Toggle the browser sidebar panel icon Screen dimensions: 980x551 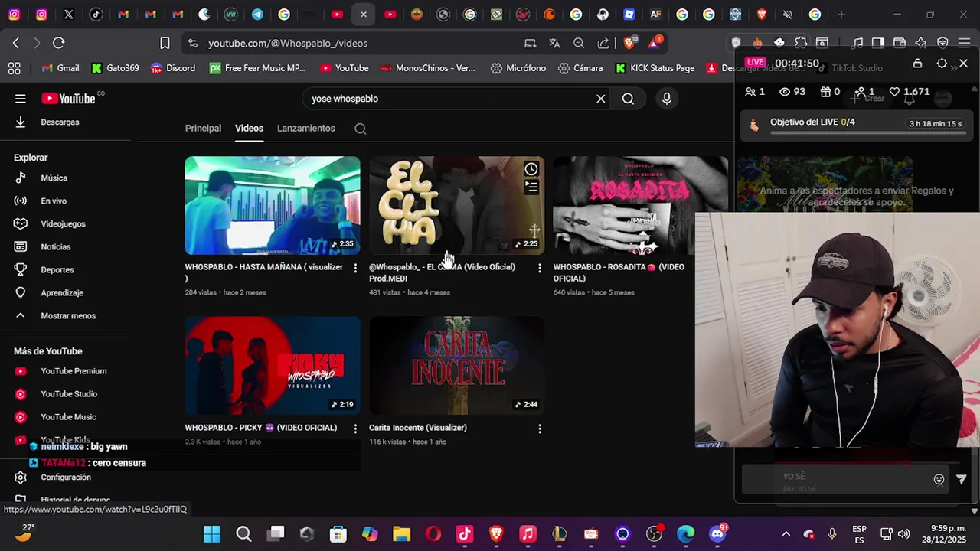878,43
